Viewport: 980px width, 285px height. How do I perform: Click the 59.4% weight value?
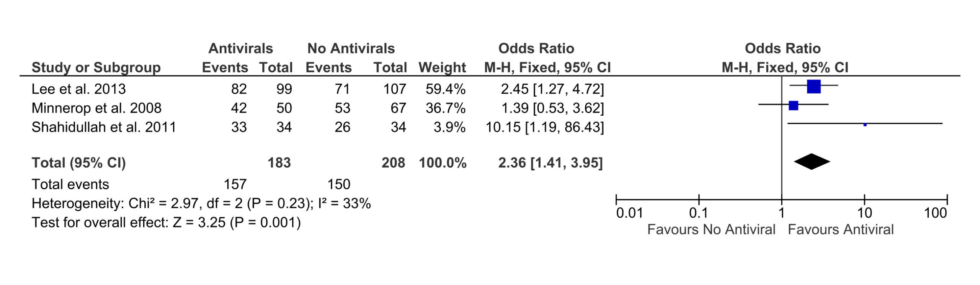point(445,89)
